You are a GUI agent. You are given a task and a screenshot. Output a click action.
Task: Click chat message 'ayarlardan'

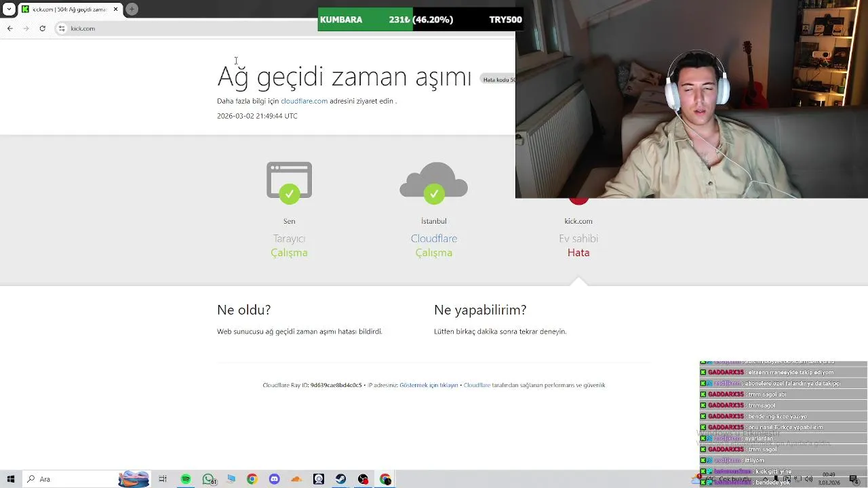(759, 439)
